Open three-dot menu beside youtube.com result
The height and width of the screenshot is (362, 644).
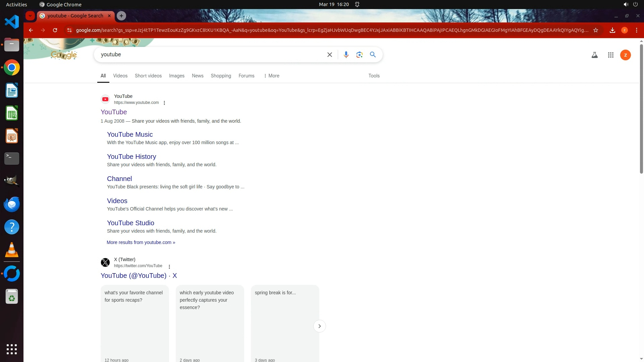[x=164, y=103]
